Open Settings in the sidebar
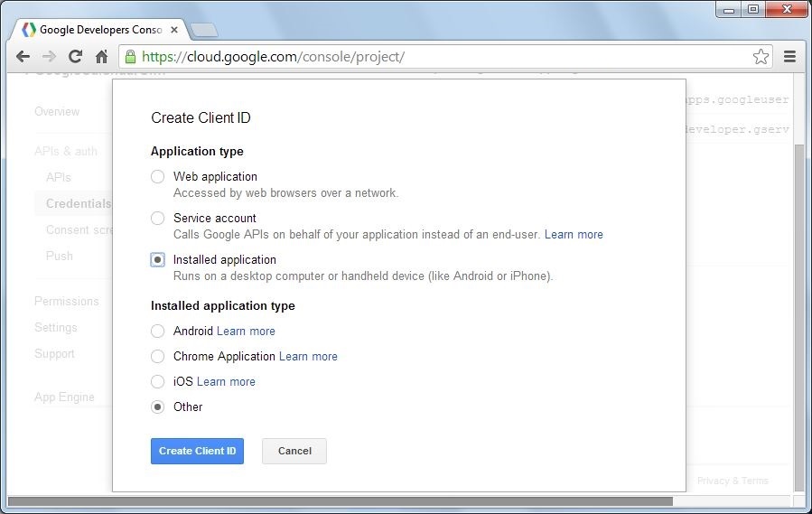This screenshot has width=812, height=514. point(56,328)
